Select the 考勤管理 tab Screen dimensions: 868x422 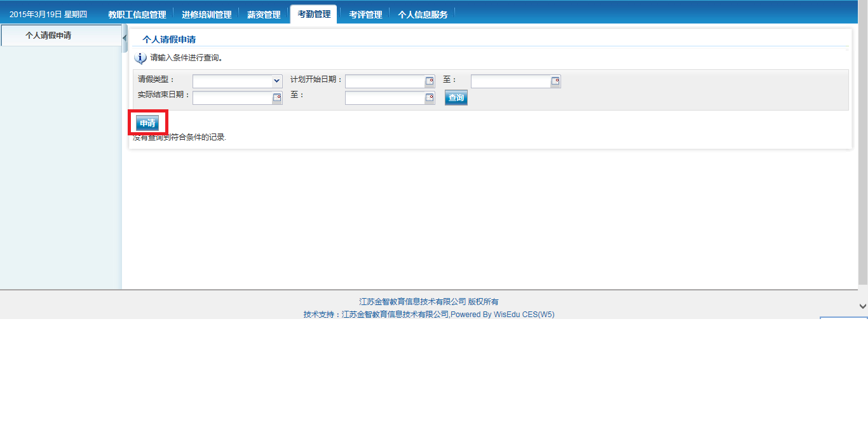314,14
